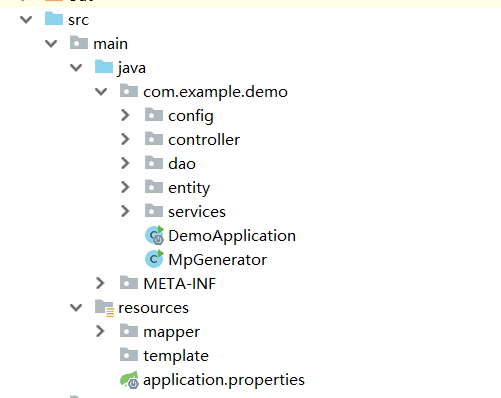The height and width of the screenshot is (398, 501).
Task: Click the main folder icon
Action: coord(79,43)
